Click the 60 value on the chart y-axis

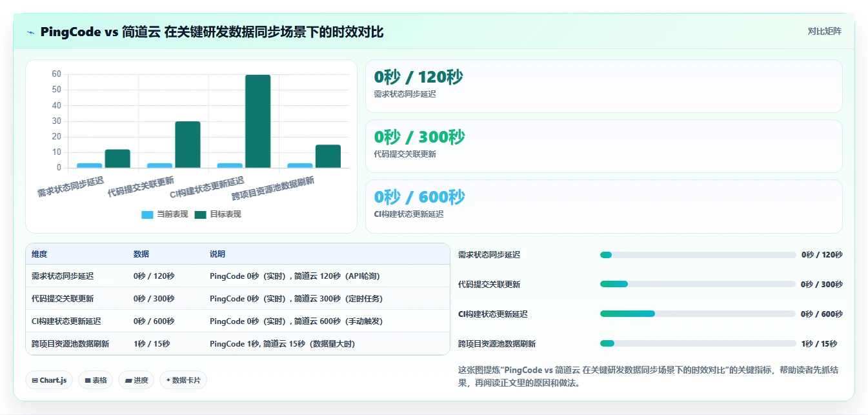click(x=56, y=74)
